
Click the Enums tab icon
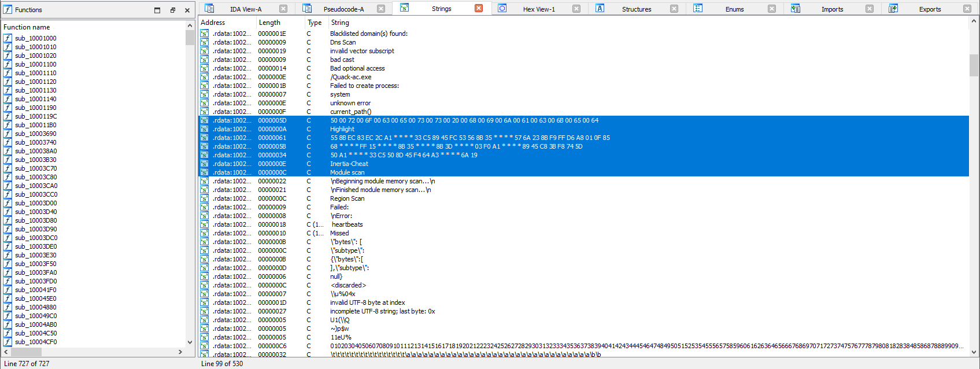(698, 9)
